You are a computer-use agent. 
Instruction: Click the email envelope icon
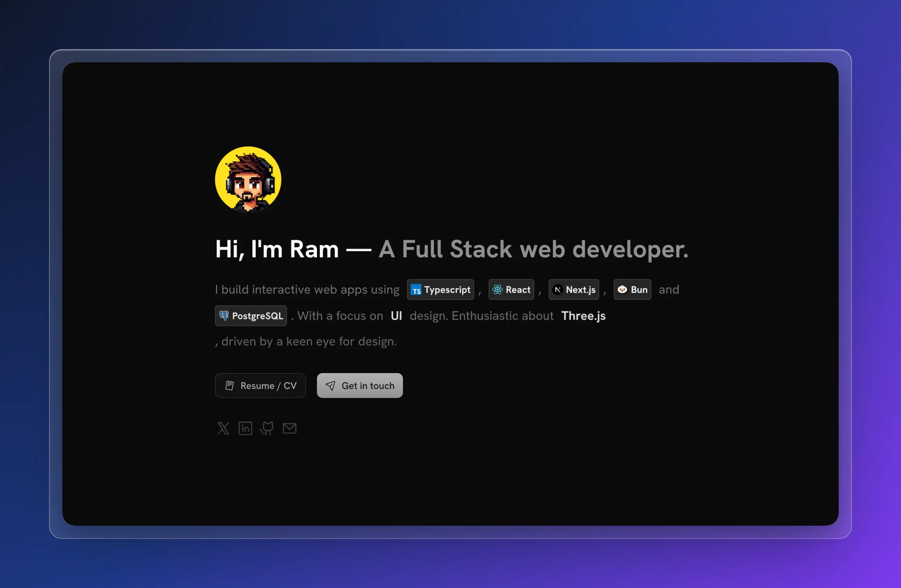289,428
